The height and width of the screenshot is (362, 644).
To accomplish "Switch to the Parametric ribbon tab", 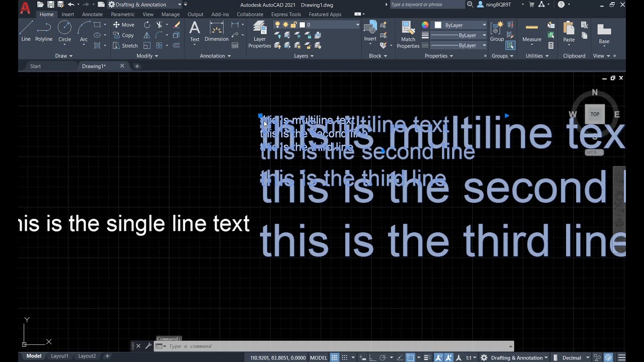I will [x=123, y=15].
